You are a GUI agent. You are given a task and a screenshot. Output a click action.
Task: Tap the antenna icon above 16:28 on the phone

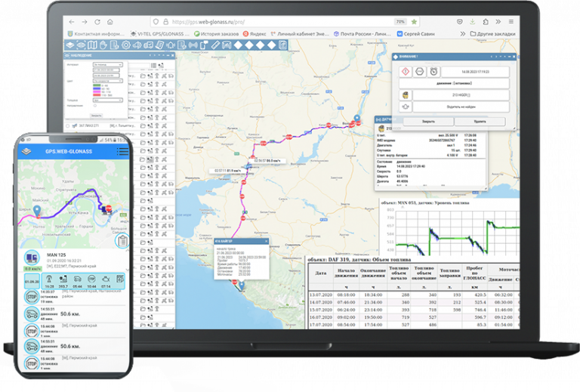pyautogui.click(x=49, y=279)
